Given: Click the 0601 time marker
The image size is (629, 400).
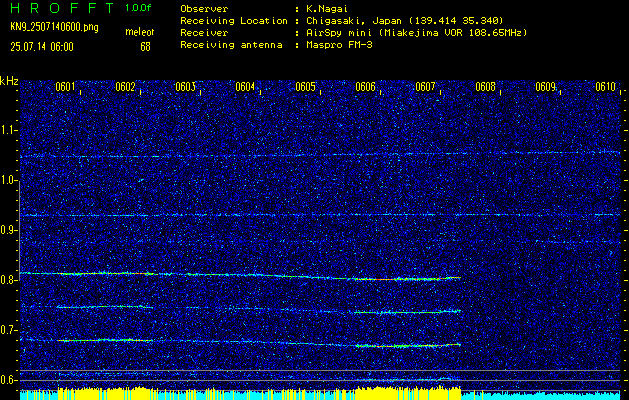Looking at the screenshot, I should [x=65, y=87].
